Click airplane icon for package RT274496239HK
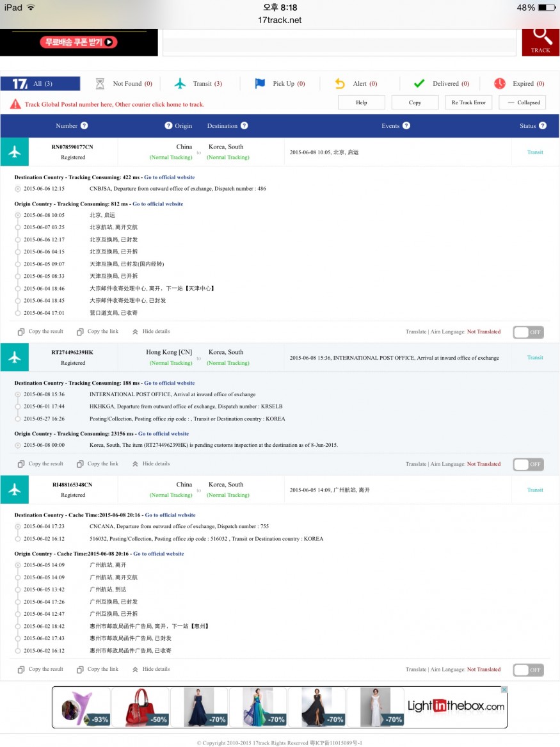Viewport: 560px width, 747px height. point(15,358)
